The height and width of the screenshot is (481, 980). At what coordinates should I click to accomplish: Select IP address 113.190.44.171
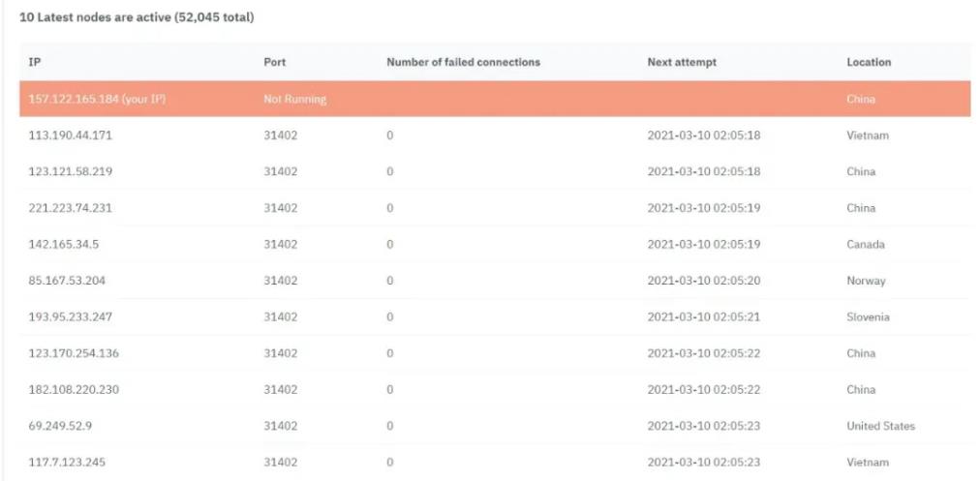(71, 135)
